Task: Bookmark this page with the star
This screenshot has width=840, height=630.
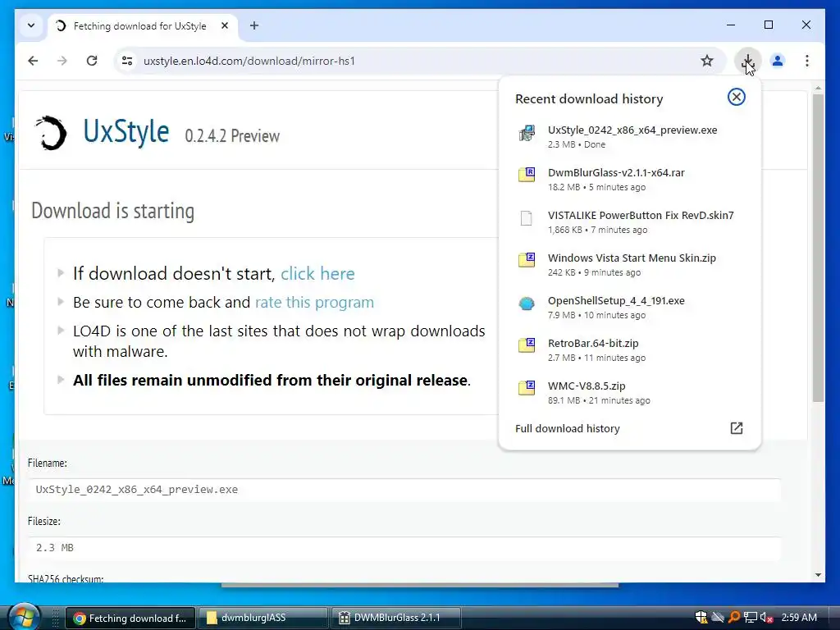Action: pyautogui.click(x=707, y=61)
